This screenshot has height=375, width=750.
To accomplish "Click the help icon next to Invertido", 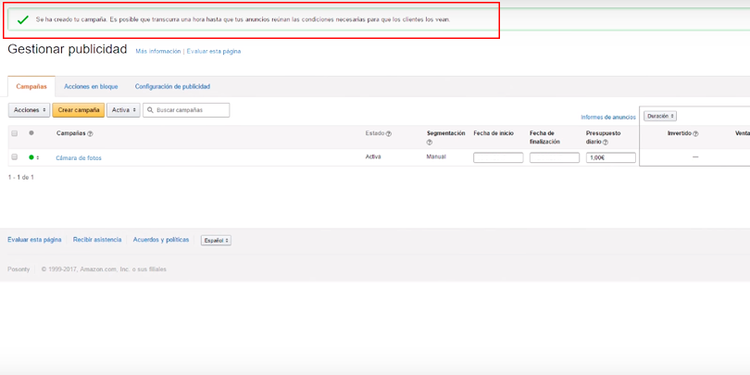I will coord(695,134).
